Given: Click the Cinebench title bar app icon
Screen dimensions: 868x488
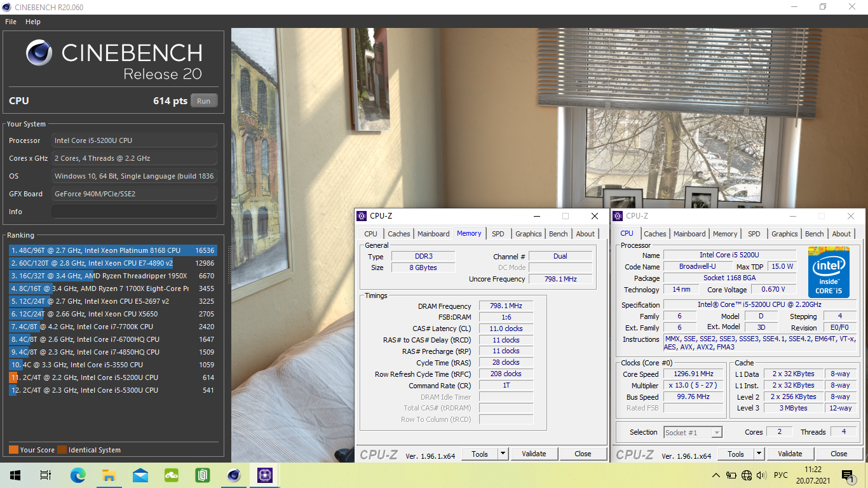Looking at the screenshot, I should click(x=7, y=7).
